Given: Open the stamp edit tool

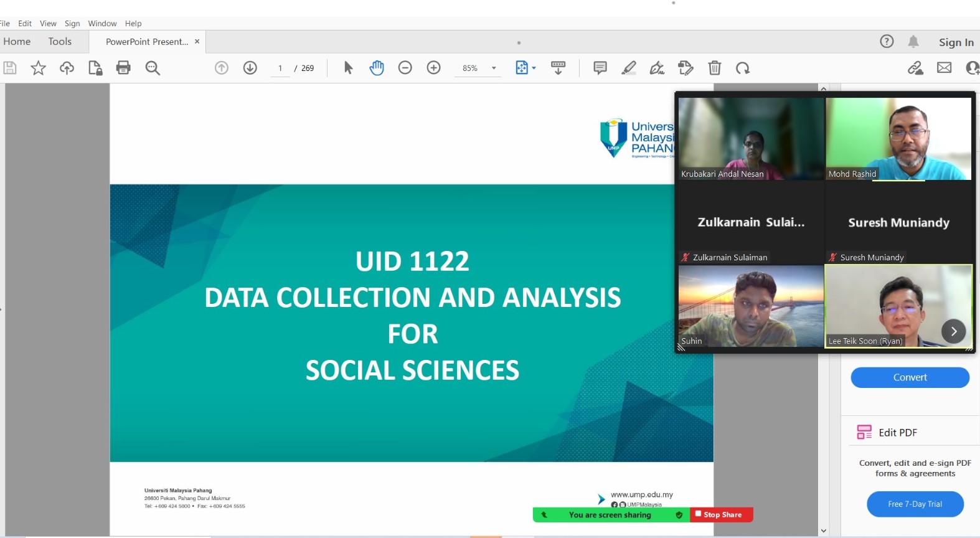Looking at the screenshot, I should pyautogui.click(x=686, y=68).
